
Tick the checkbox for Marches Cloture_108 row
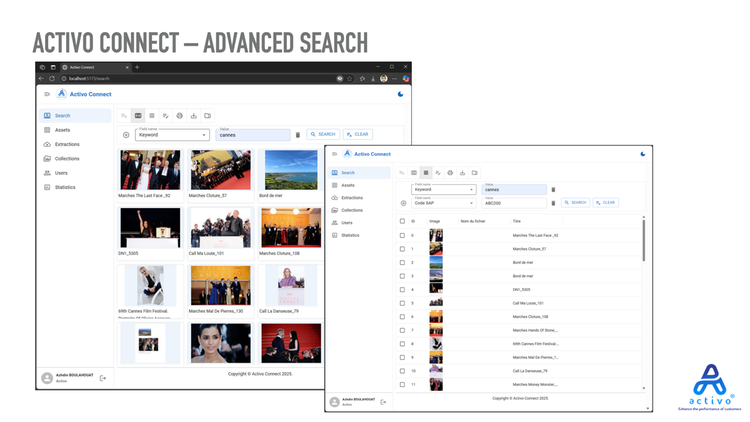coord(402,317)
